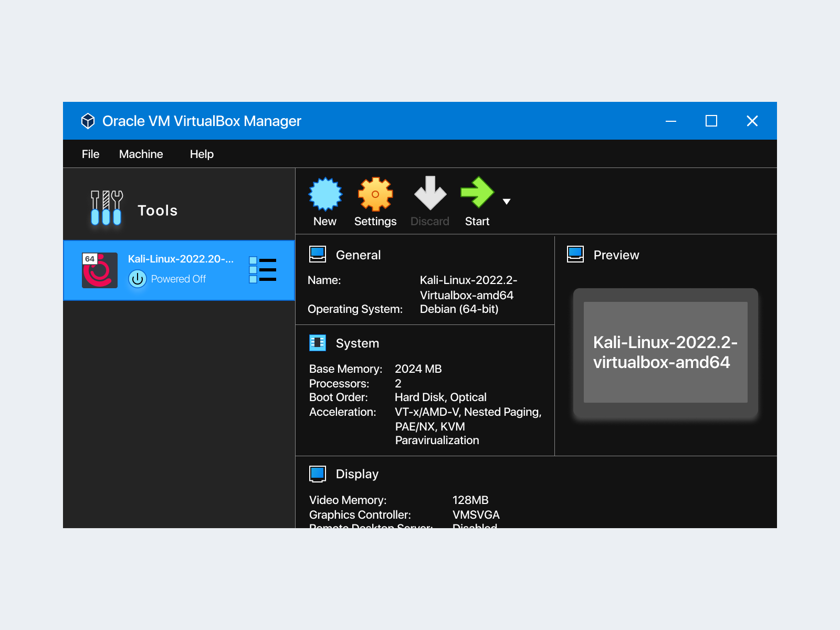Click the VirtualBox cube logo in title bar

(x=88, y=121)
